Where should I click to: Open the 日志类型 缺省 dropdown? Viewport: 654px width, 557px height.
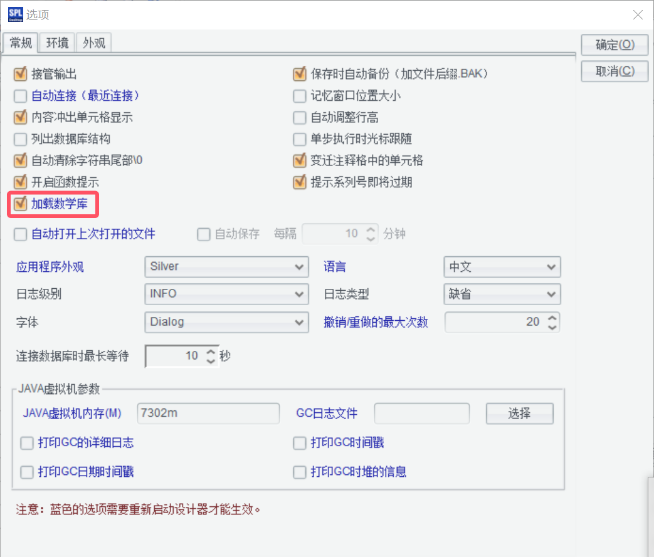coord(502,294)
